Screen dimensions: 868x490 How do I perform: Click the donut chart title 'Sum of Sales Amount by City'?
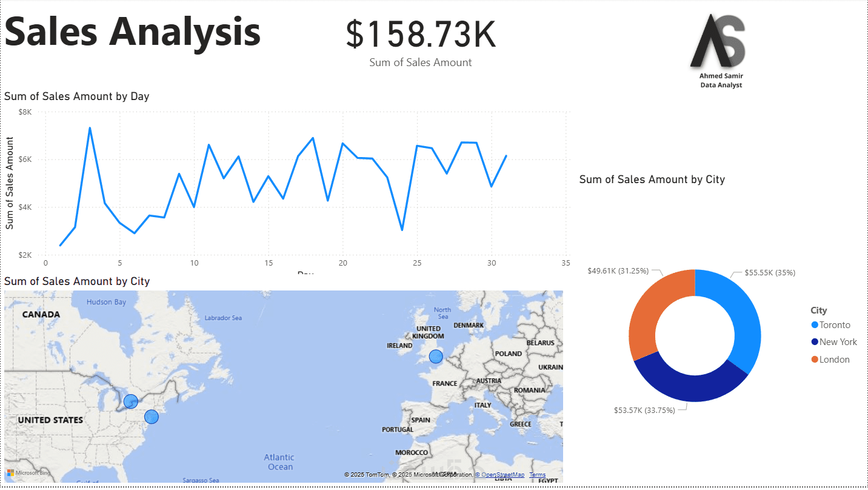click(x=652, y=180)
